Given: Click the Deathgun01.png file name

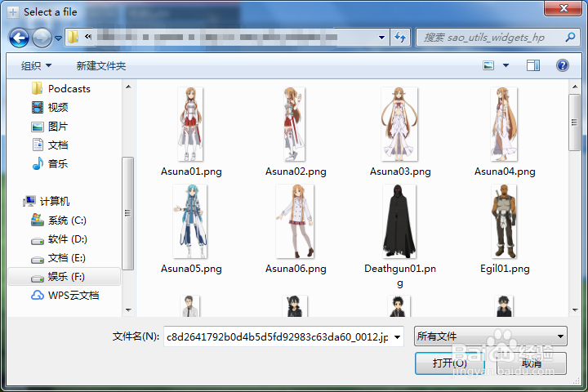Looking at the screenshot, I should [x=400, y=276].
